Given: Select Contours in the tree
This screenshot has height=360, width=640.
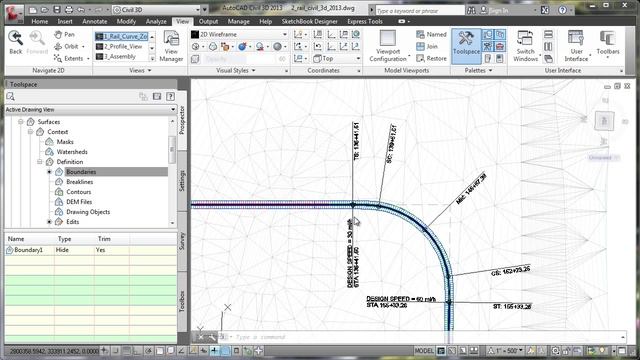Looking at the screenshot, I should click(78, 192).
